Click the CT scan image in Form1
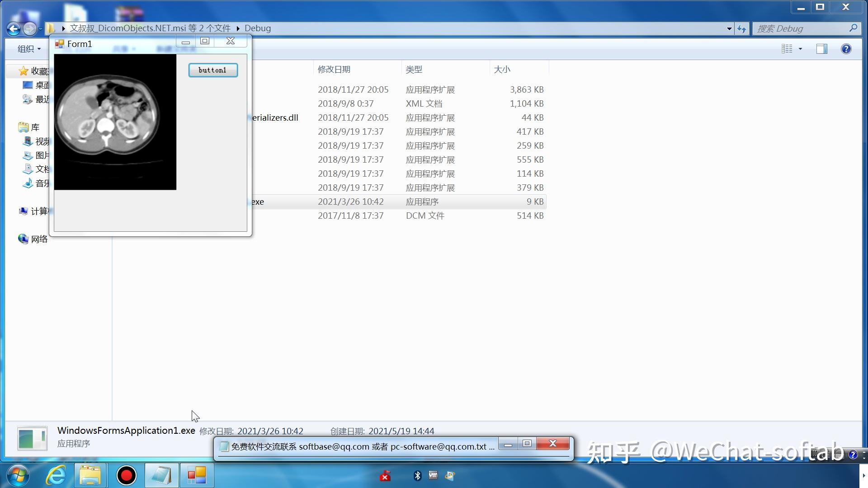Screen dimensions: 868x488 pos(115,122)
